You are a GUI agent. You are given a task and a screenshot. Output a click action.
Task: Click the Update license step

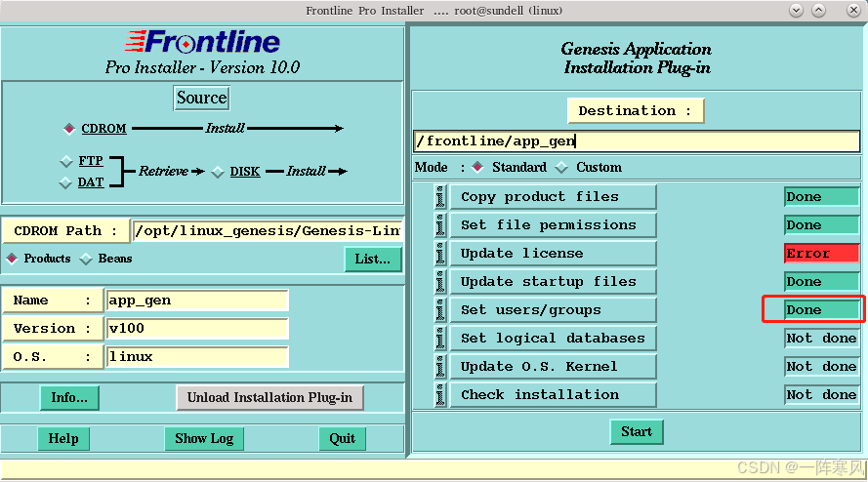pyautogui.click(x=553, y=254)
